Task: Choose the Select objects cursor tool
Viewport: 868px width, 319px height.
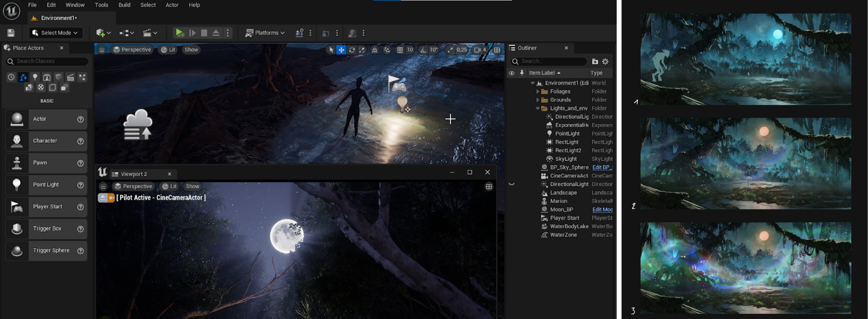Action: tap(331, 50)
